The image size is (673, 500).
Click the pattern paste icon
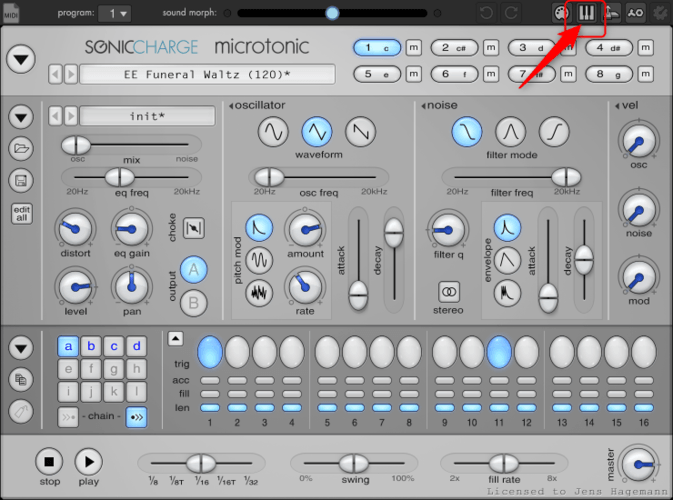pyautogui.click(x=21, y=412)
